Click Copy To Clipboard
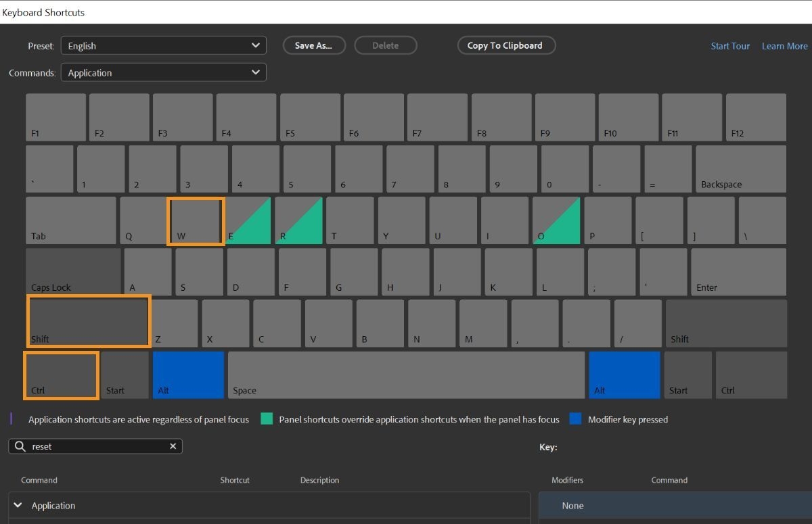 (506, 45)
